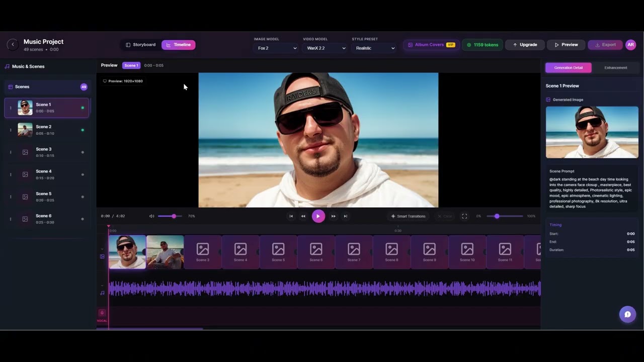
Task: Toggle Scene 3 gray status dot
Action: pyautogui.click(x=83, y=152)
